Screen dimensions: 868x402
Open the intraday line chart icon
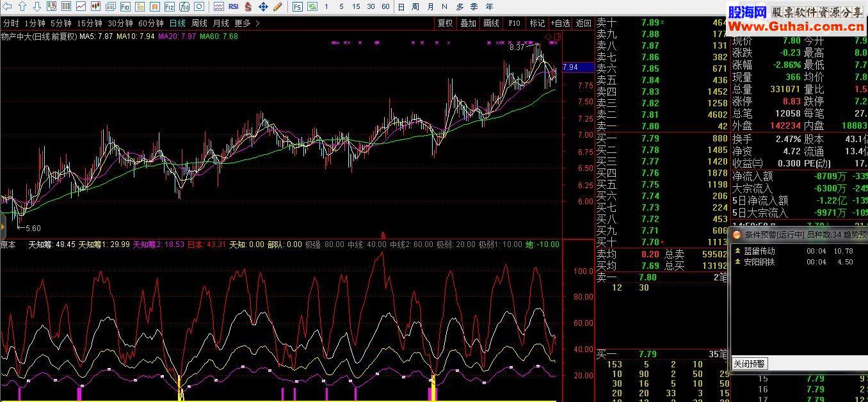81,6
